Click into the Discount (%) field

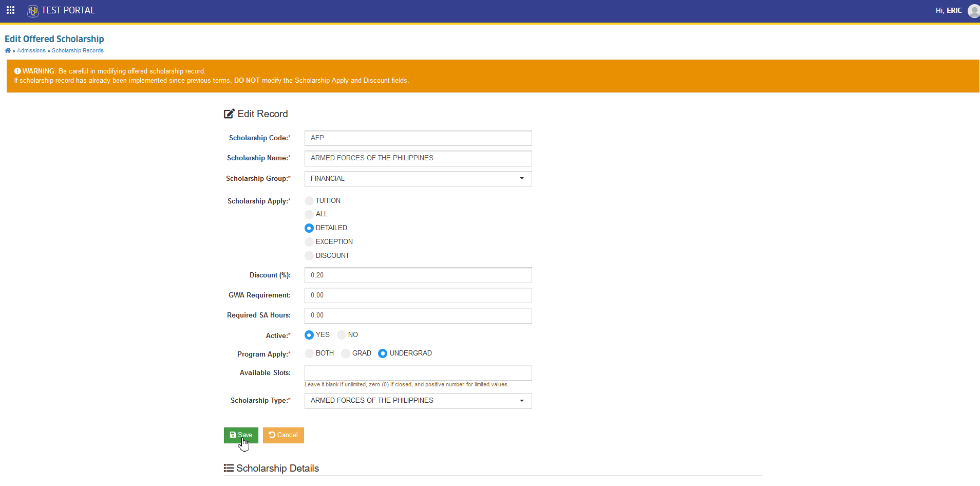tap(418, 275)
